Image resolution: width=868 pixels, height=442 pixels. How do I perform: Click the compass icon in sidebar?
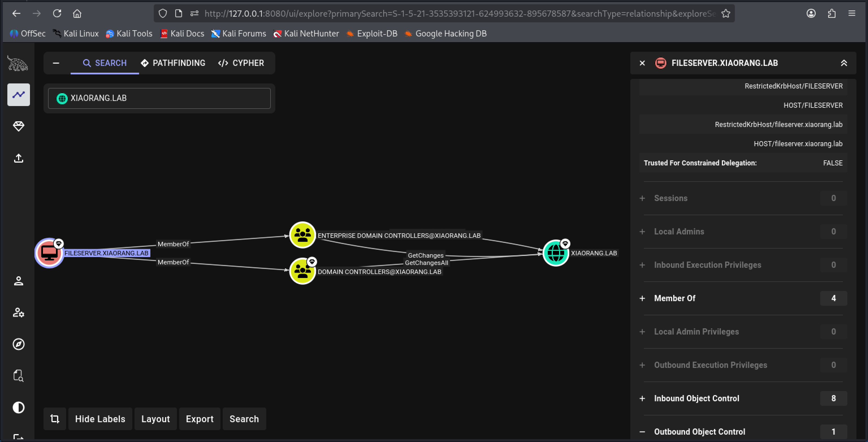(x=19, y=344)
